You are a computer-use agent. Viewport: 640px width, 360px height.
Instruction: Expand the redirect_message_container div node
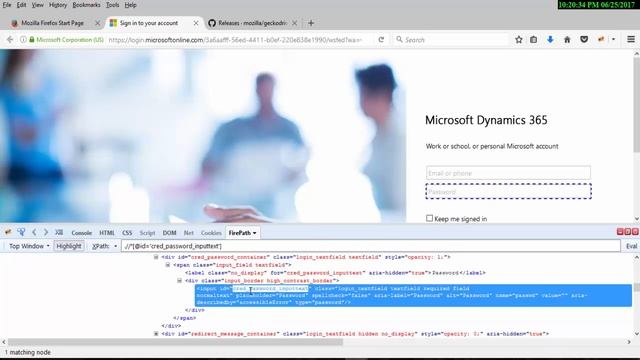tap(156, 333)
